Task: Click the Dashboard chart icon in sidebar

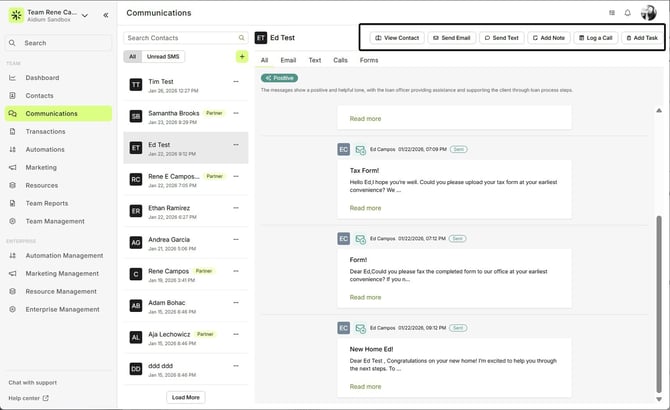Action: [x=13, y=78]
